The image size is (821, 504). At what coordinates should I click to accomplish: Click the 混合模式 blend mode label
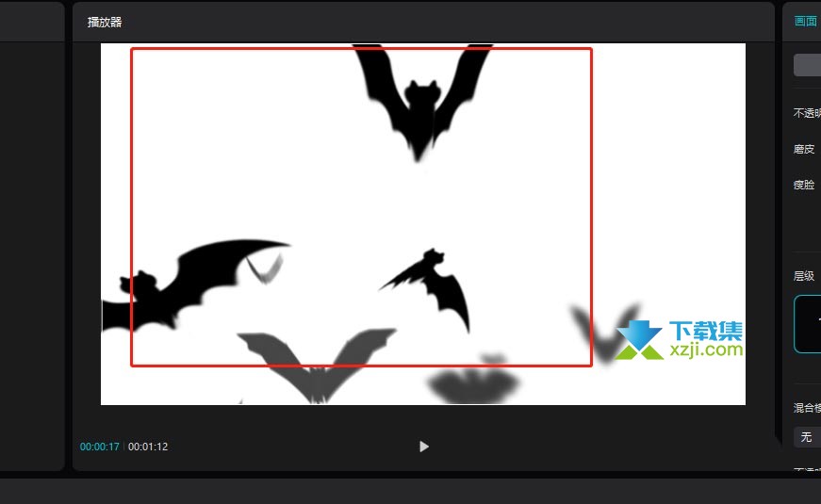pos(808,408)
